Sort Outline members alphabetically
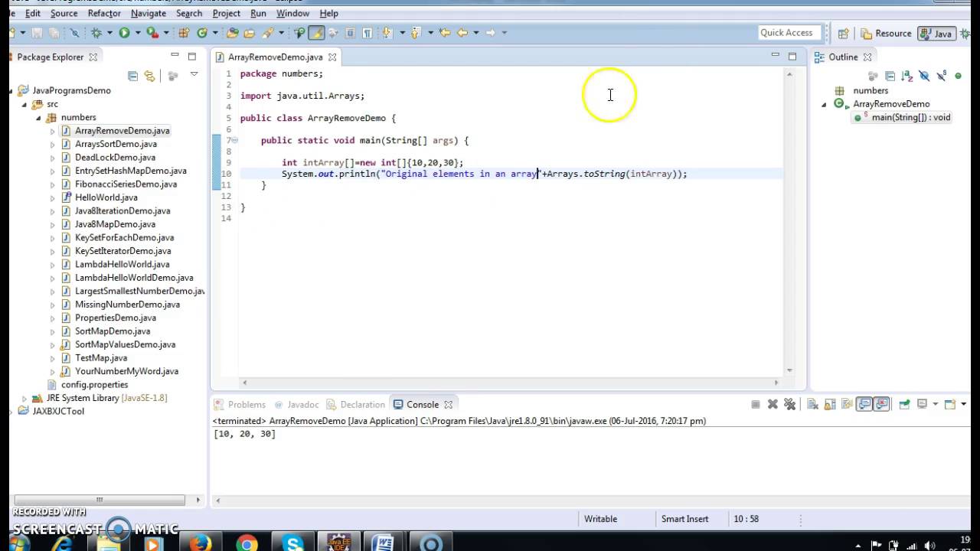 pos(907,76)
